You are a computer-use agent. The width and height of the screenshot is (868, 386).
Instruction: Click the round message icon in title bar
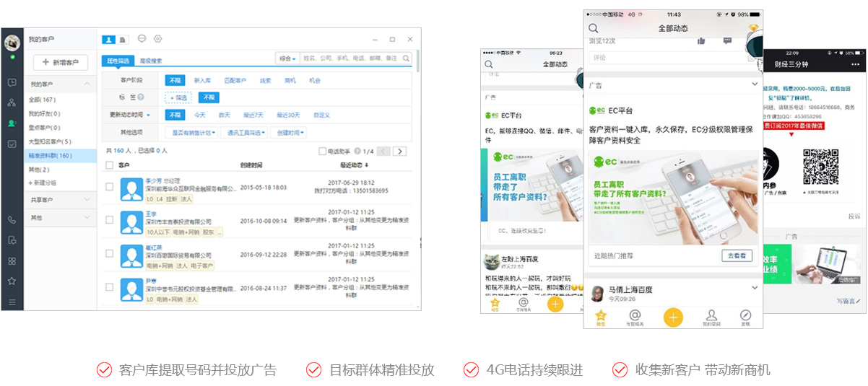pyautogui.click(x=142, y=39)
